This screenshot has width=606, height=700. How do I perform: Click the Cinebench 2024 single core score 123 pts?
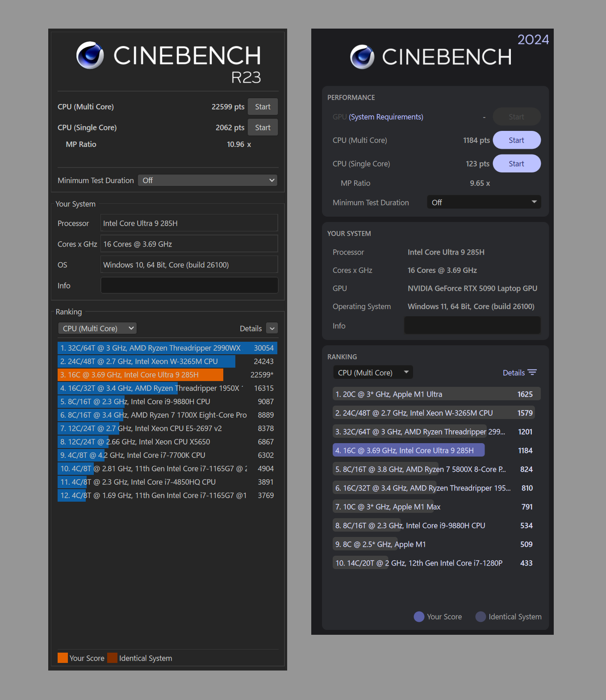[x=477, y=163]
